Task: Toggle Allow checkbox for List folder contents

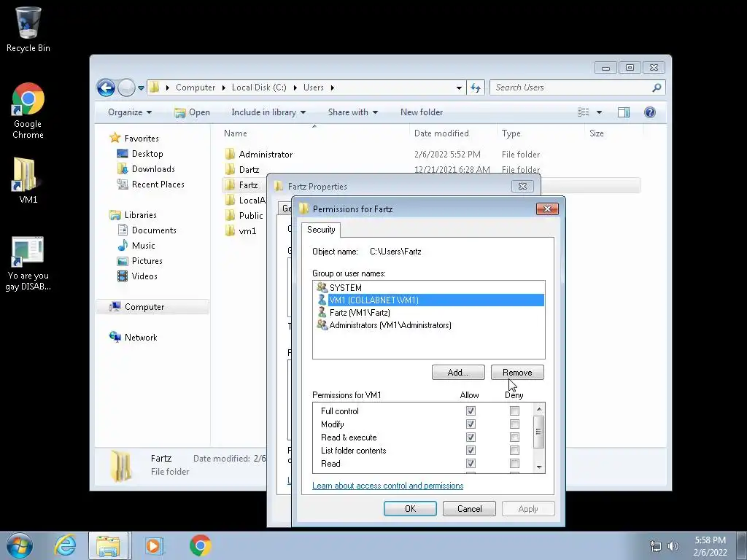Action: [471, 450]
